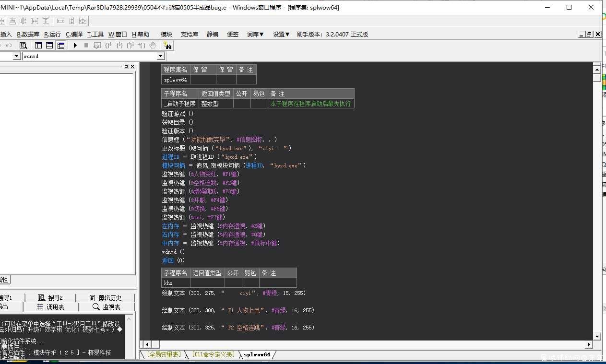Select the splwow64 assembly name cell
Viewport: 606px width, 364px height.
coord(176,80)
